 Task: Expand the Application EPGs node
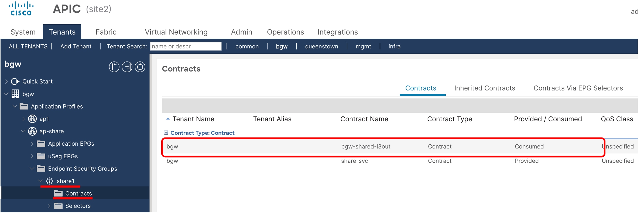point(32,143)
